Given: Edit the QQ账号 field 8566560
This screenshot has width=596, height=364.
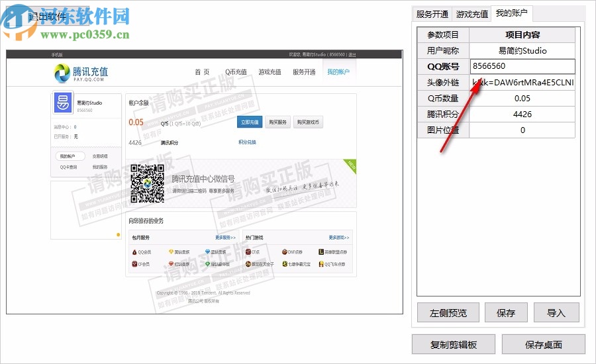Looking at the screenshot, I should 522,66.
